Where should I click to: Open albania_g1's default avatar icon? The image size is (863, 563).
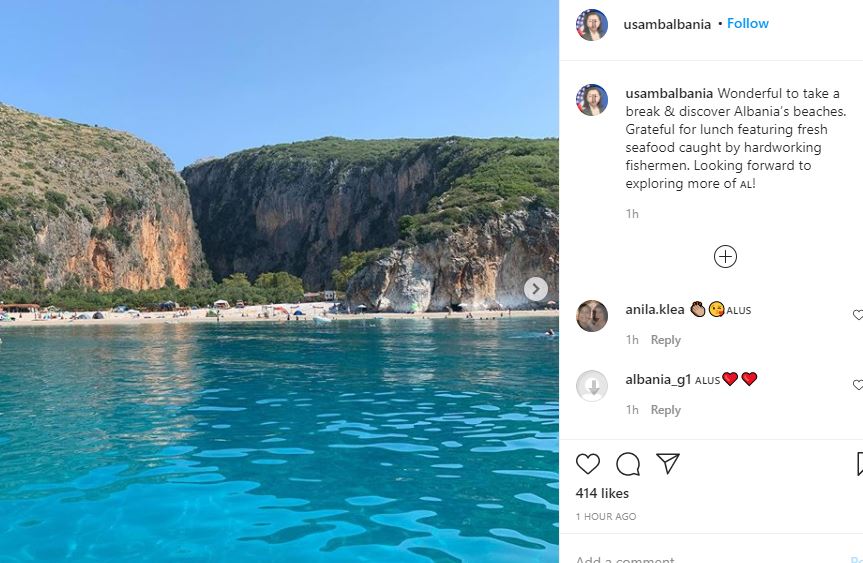pos(592,386)
